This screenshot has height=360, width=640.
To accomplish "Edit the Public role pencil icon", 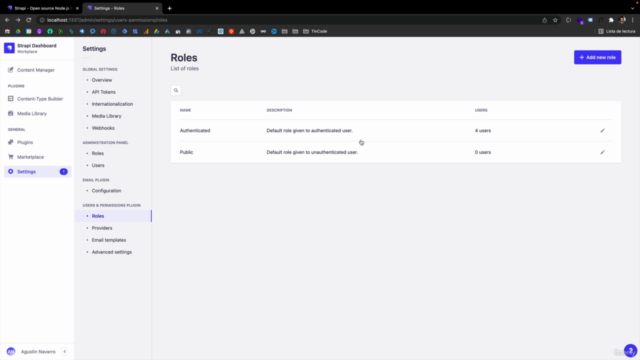I will [602, 152].
